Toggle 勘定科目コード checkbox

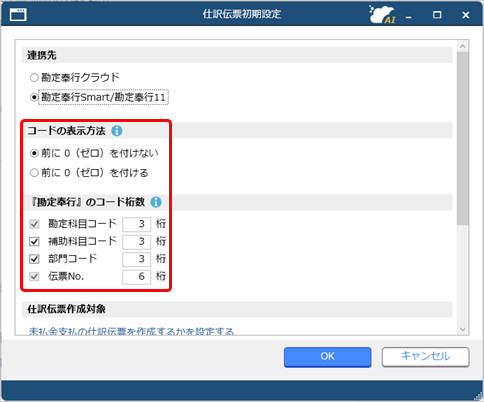click(x=34, y=224)
